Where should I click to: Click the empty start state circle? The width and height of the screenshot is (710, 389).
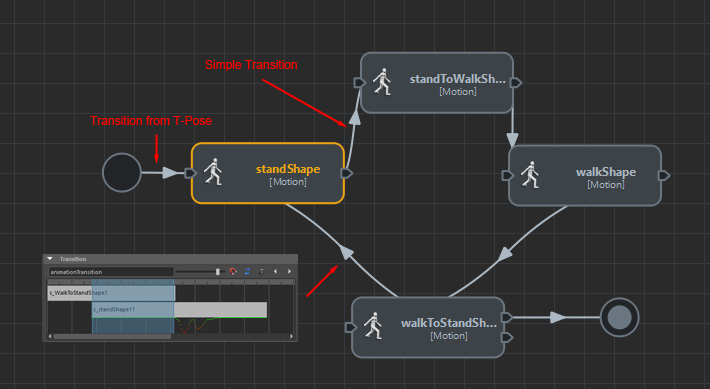(x=122, y=173)
